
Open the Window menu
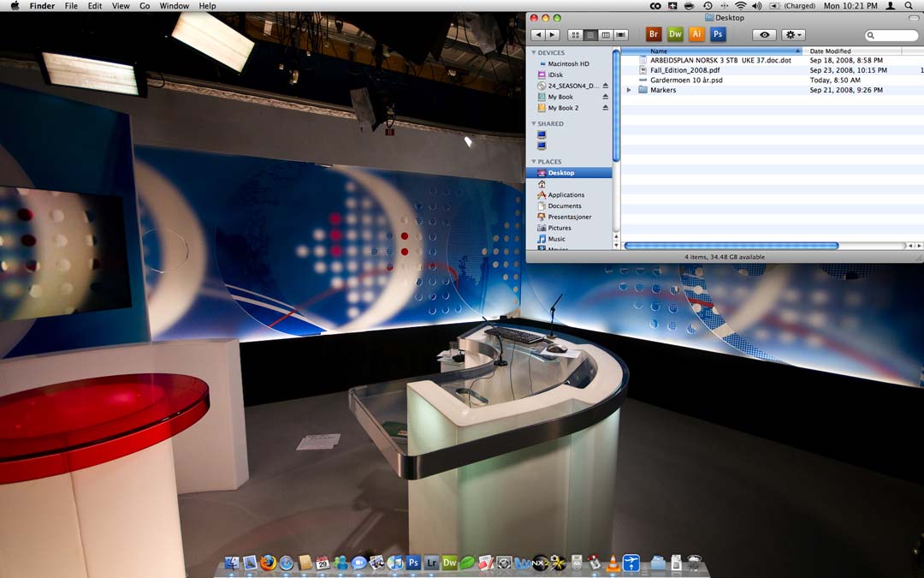click(x=175, y=6)
